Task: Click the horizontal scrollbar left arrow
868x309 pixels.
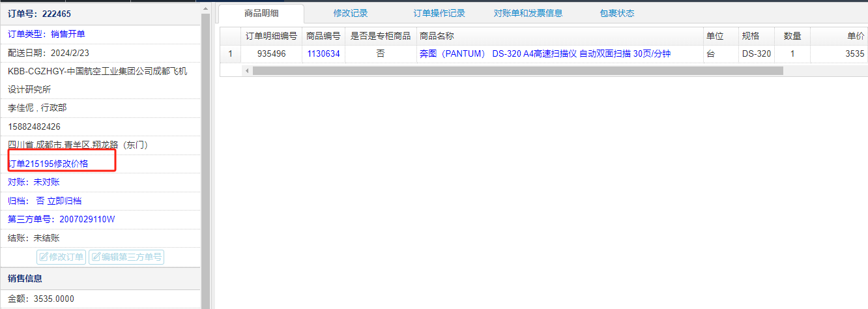Action: tap(247, 70)
